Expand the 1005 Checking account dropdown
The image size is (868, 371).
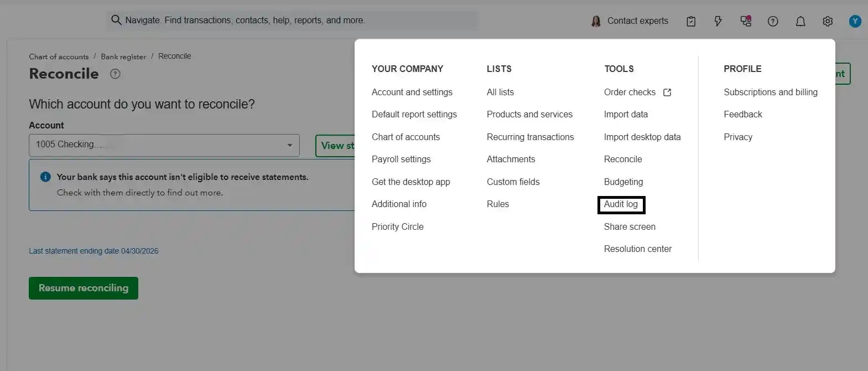[x=164, y=145]
